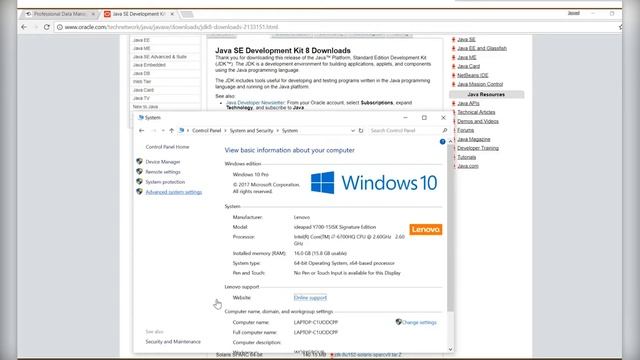
Task: Open Demos and Videos link
Action: pyautogui.click(x=478, y=122)
